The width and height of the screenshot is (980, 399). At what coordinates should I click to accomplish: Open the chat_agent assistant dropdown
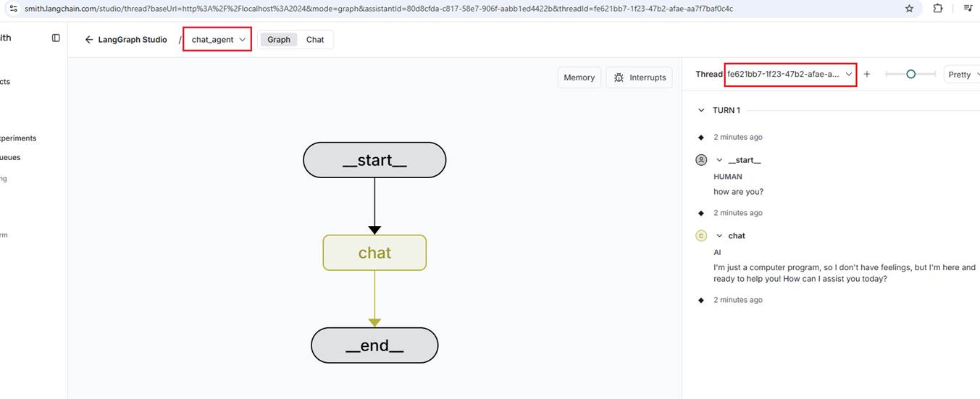(x=217, y=39)
